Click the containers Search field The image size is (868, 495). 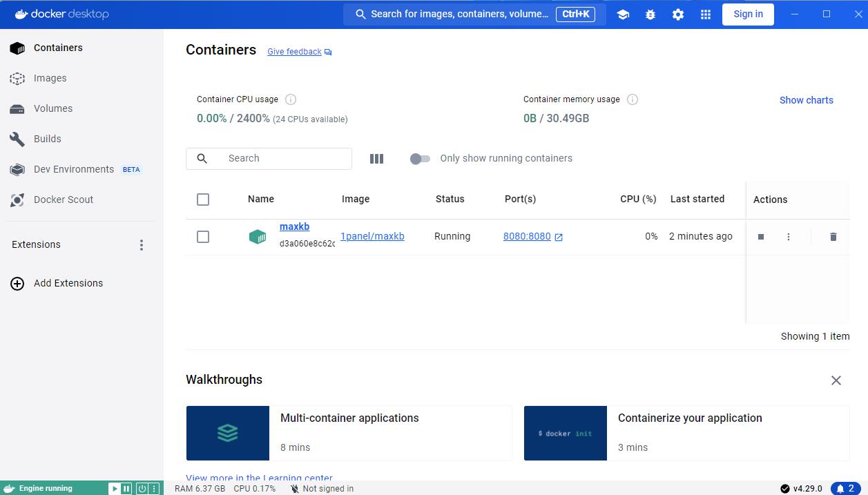(x=283, y=158)
